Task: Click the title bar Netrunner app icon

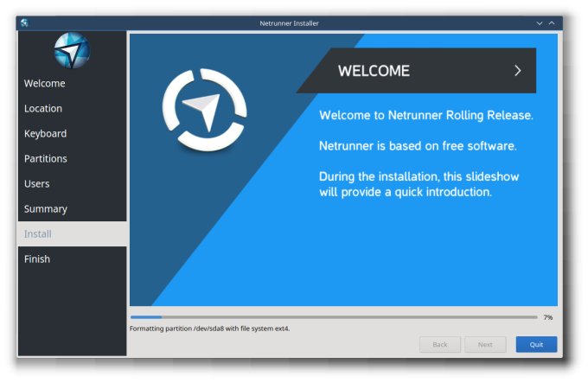Action: click(x=24, y=22)
